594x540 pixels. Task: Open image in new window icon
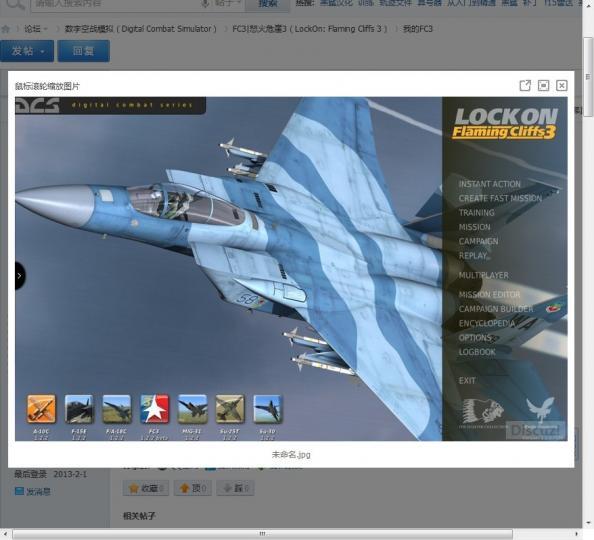(x=525, y=85)
